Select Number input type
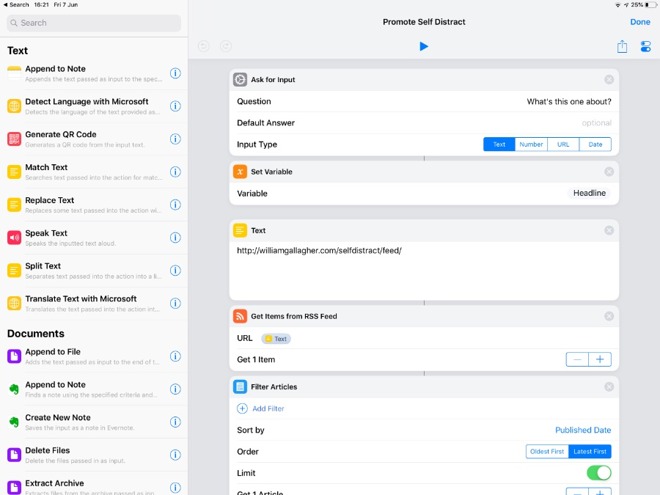Viewport: 660px width, 495px height. click(531, 144)
